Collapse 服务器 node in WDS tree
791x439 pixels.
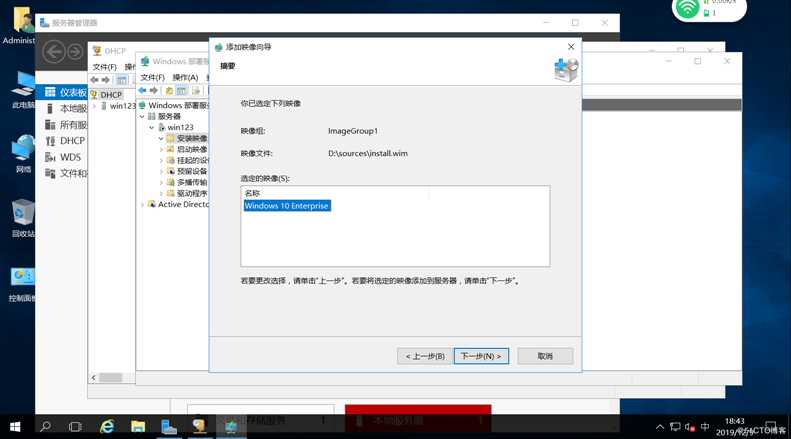click(x=142, y=117)
